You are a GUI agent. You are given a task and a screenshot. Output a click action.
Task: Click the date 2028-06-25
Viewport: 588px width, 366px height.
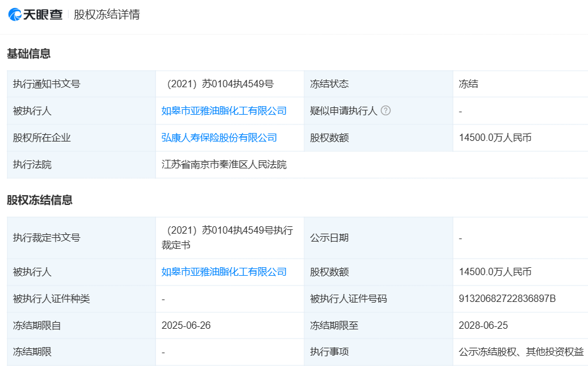483,326
